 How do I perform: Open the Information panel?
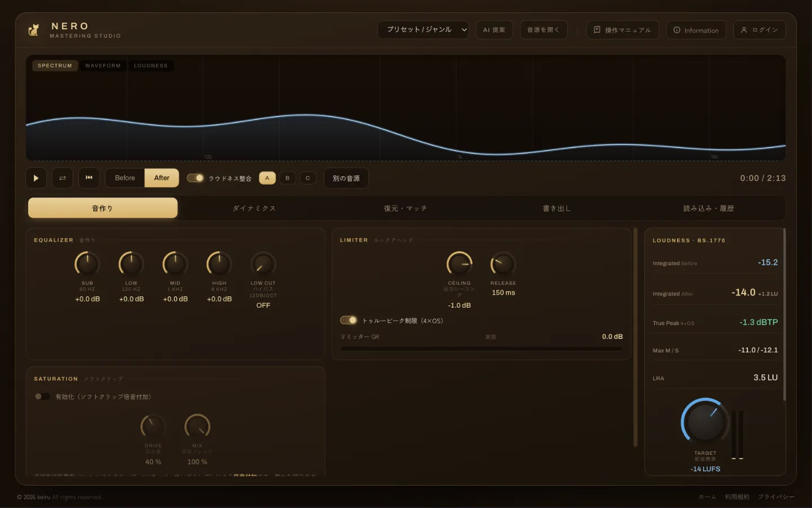pos(696,30)
